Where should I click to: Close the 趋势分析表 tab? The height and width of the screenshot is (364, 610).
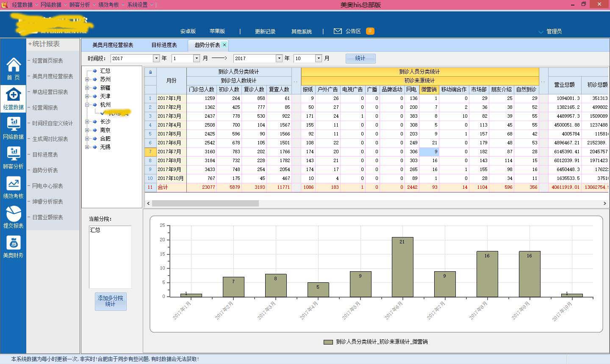tap(225, 45)
